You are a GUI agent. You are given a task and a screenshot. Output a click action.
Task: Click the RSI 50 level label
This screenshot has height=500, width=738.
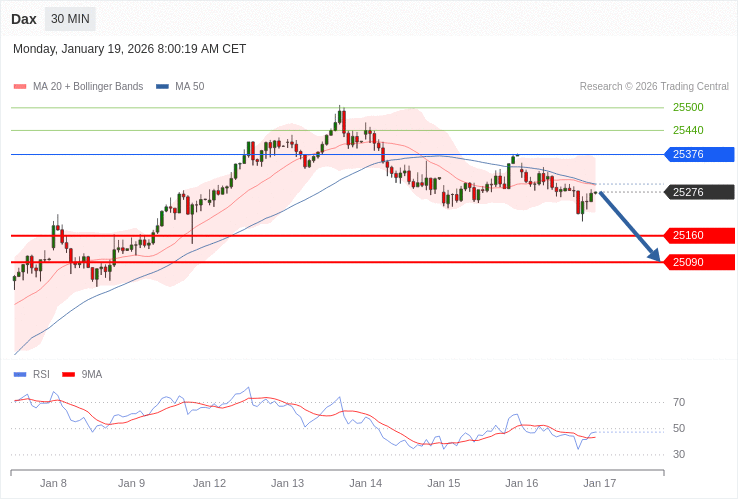tap(679, 428)
